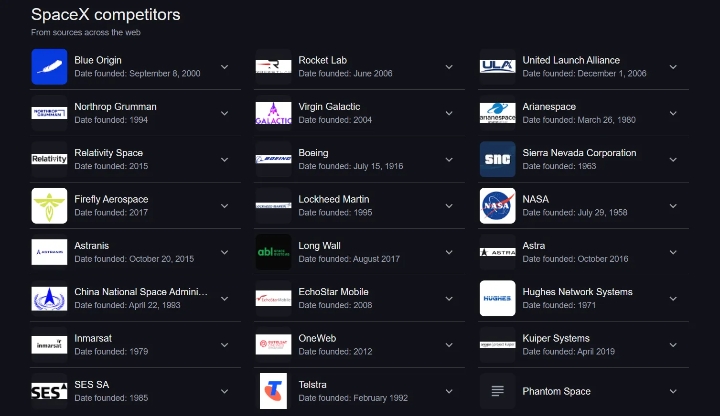This screenshot has height=416, width=720.
Task: Click the SES SA logo
Action: pyautogui.click(x=49, y=391)
